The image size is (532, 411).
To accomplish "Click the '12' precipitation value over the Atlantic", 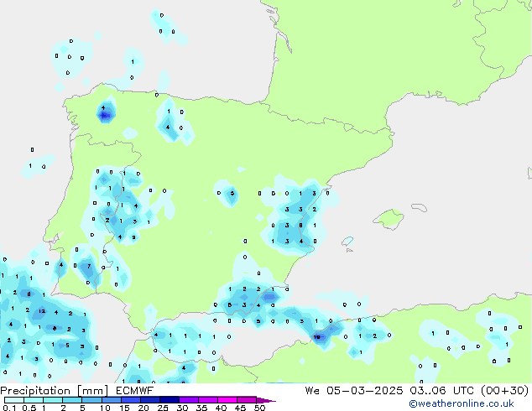I will pos(42,311).
